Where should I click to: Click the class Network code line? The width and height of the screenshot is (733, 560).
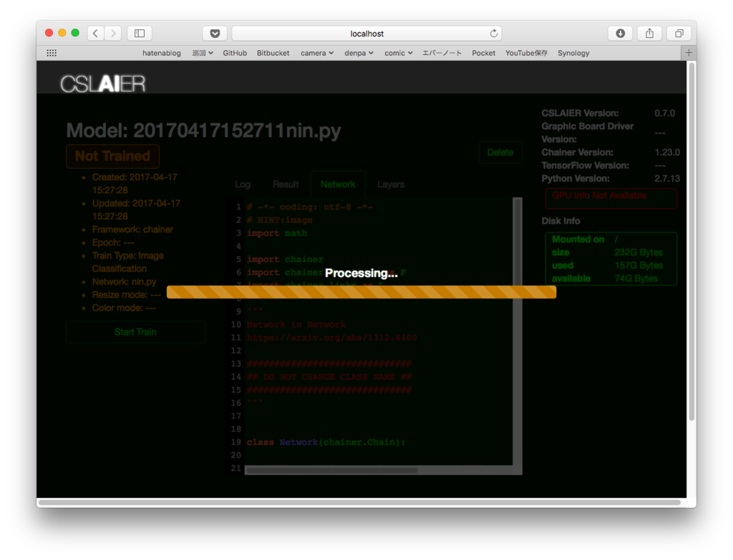pyautogui.click(x=326, y=442)
